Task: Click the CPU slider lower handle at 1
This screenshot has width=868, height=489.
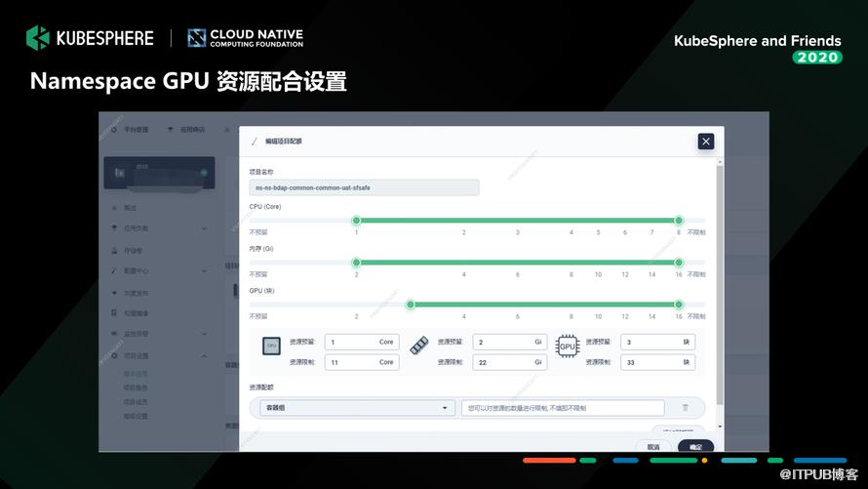Action: 357,221
